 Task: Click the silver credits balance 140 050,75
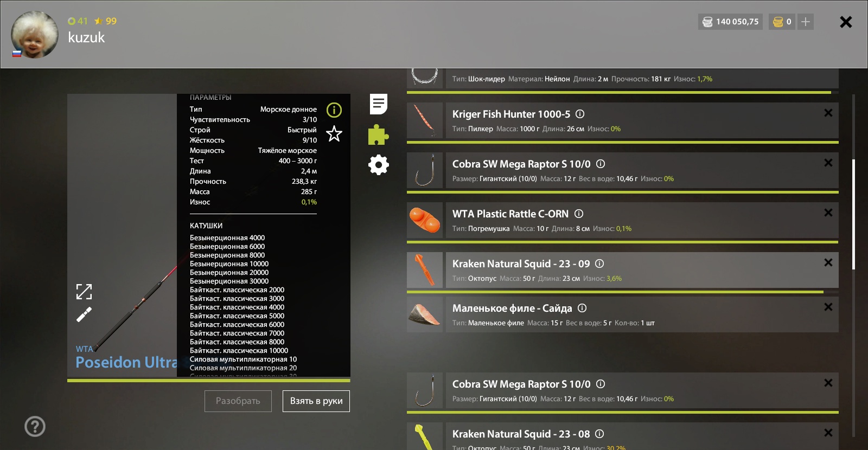pyautogui.click(x=731, y=22)
